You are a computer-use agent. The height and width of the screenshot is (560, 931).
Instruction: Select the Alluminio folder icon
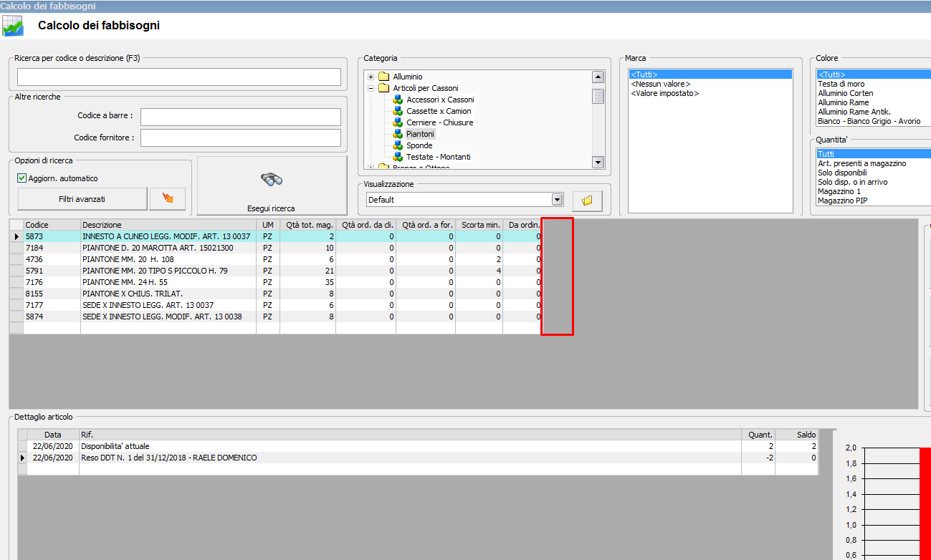pos(383,77)
